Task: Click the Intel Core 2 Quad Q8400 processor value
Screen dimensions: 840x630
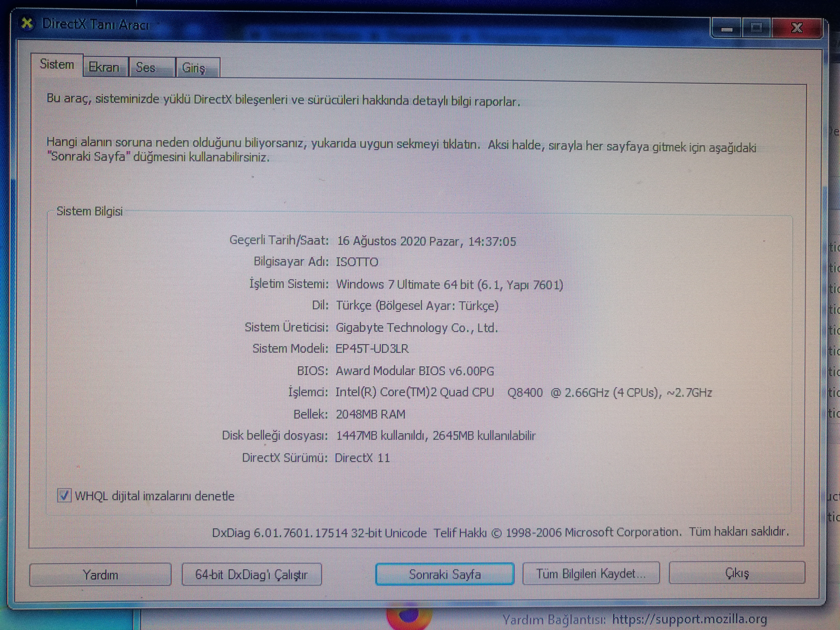Action: point(524,392)
